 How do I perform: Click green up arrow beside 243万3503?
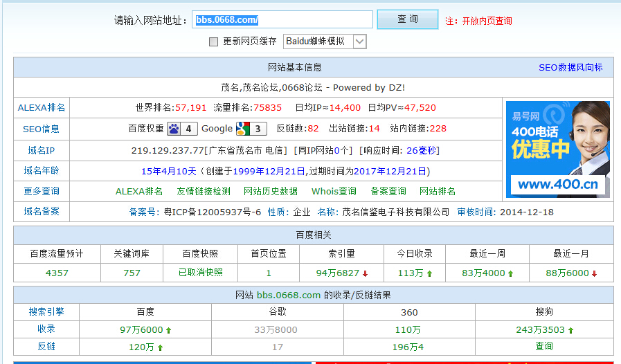[x=570, y=330]
